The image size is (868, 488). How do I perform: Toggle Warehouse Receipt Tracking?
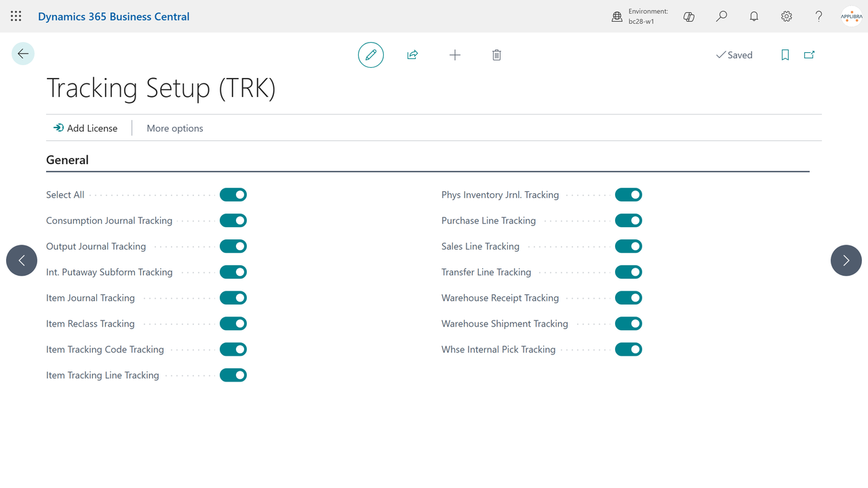coord(629,298)
